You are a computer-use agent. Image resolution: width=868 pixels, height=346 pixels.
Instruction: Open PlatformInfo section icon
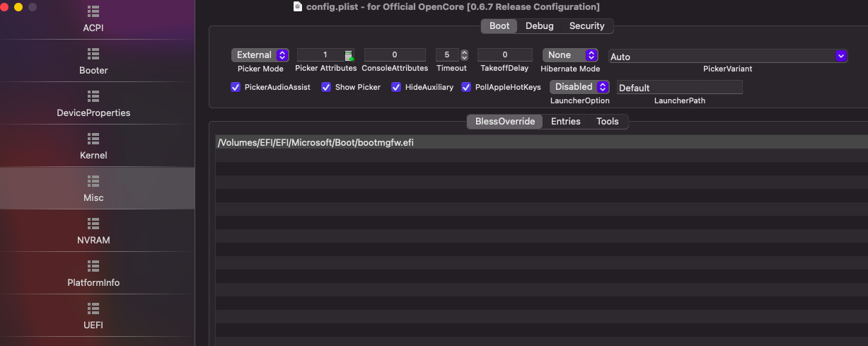(x=93, y=266)
